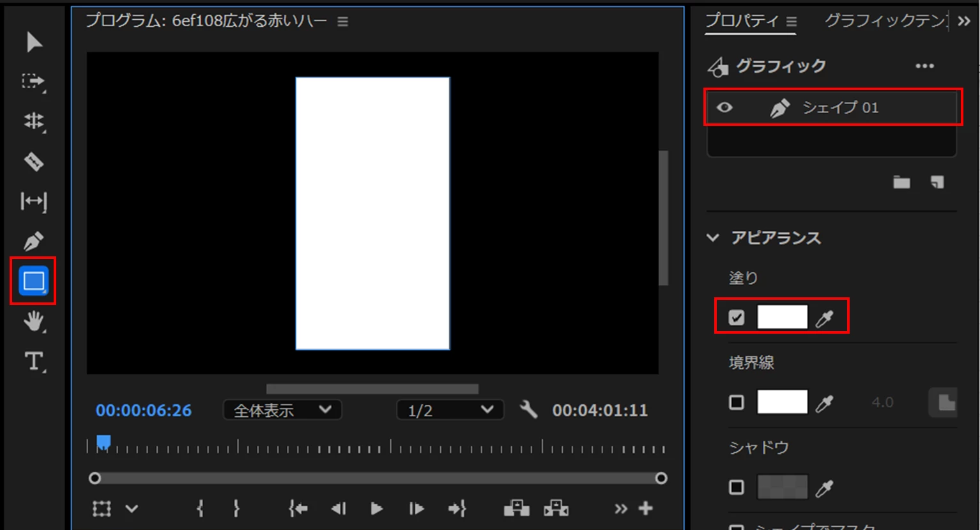The height and width of the screenshot is (530, 980).
Task: Open the 境界線 stroke color swatch
Action: click(782, 402)
